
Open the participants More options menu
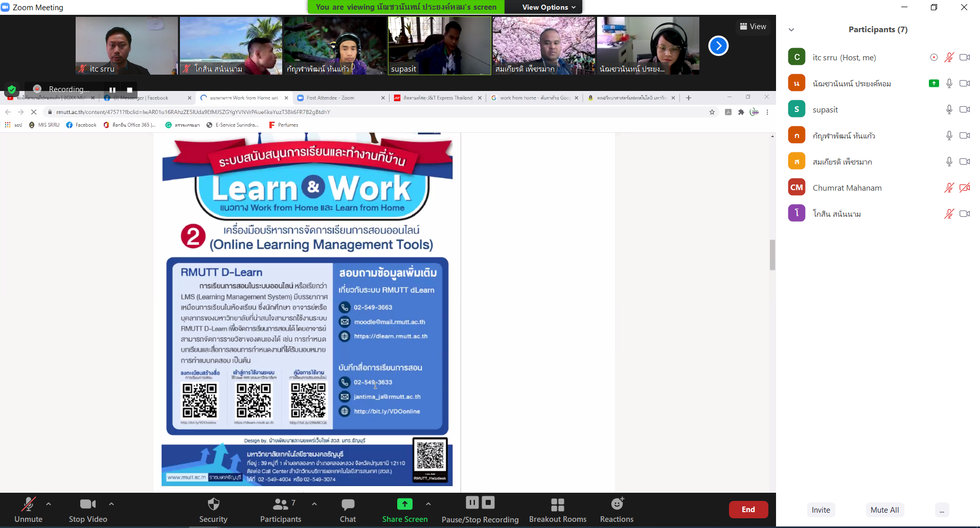pos(942,510)
